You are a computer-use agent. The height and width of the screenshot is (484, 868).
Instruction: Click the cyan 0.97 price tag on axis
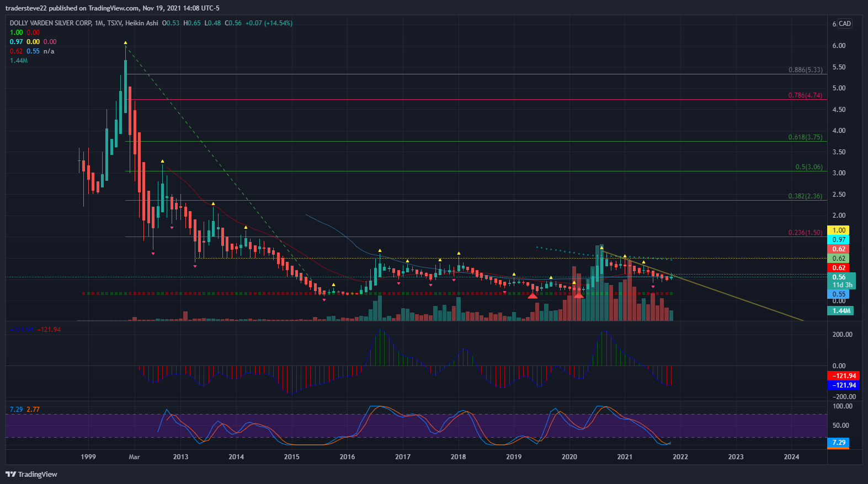839,240
